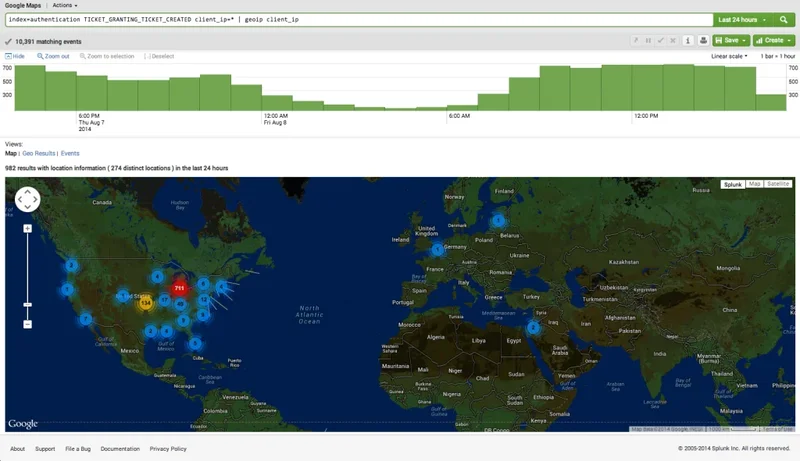This screenshot has width=800, height=461.
Task: Open the File a Bug footer link
Action: click(78, 449)
